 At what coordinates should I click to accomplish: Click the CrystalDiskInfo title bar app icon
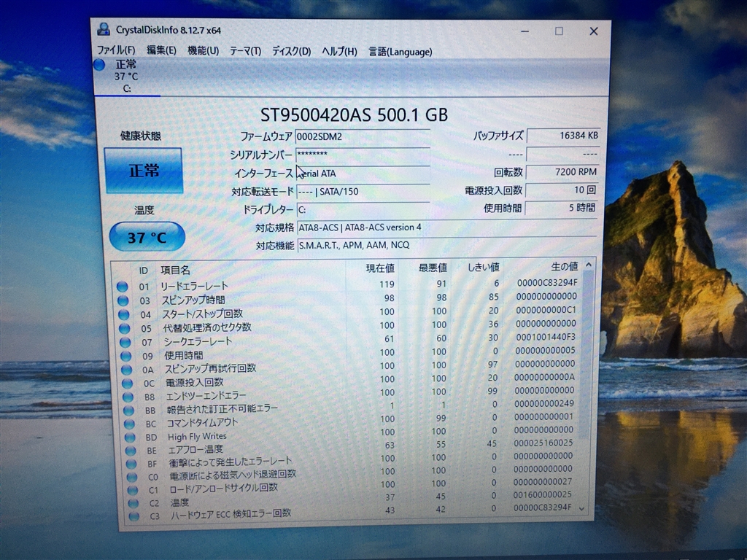click(104, 29)
